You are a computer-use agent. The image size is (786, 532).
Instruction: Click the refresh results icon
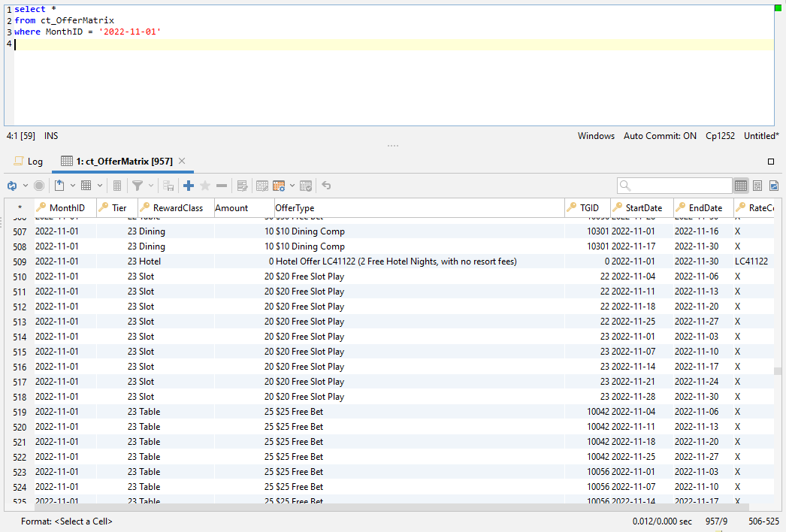click(12, 186)
